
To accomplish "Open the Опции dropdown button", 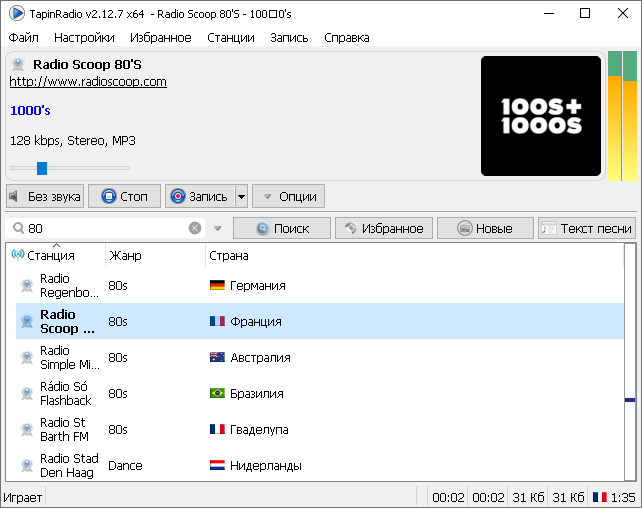I will 289,196.
